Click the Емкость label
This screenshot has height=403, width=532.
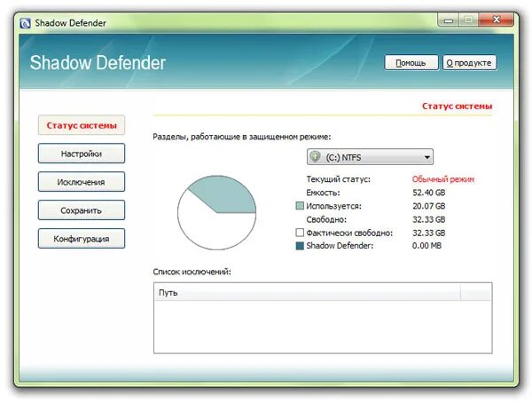click(x=323, y=193)
